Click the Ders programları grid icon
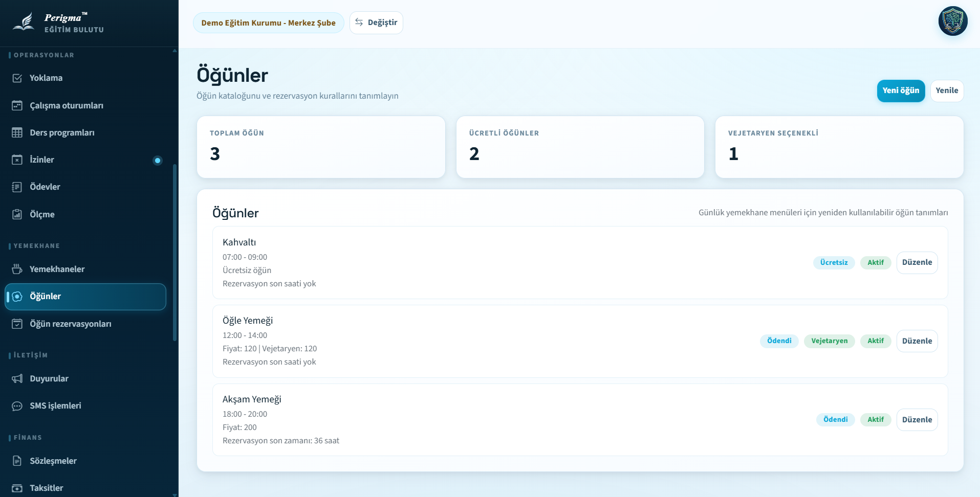The width and height of the screenshot is (980, 497). (17, 132)
